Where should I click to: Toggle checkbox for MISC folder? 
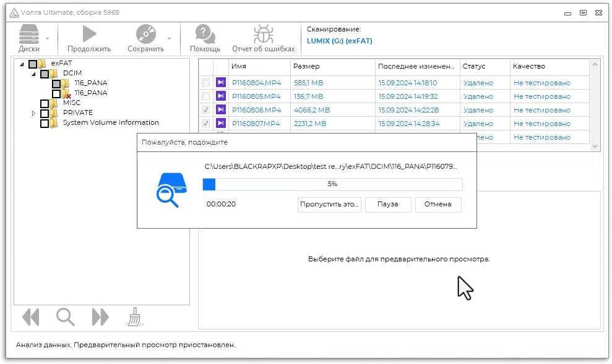(45, 103)
